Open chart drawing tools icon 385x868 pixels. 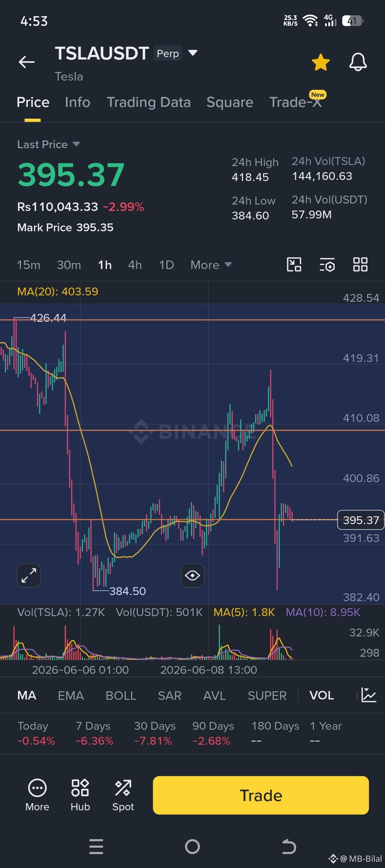point(294,265)
